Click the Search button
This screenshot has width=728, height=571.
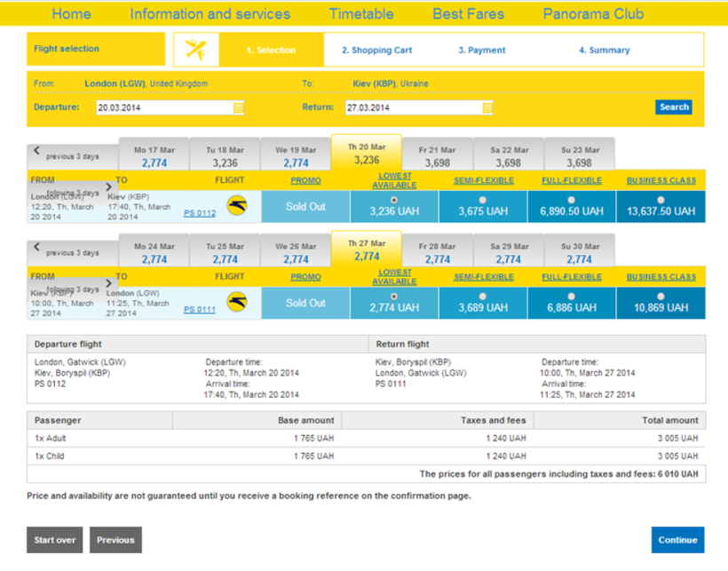coord(674,107)
